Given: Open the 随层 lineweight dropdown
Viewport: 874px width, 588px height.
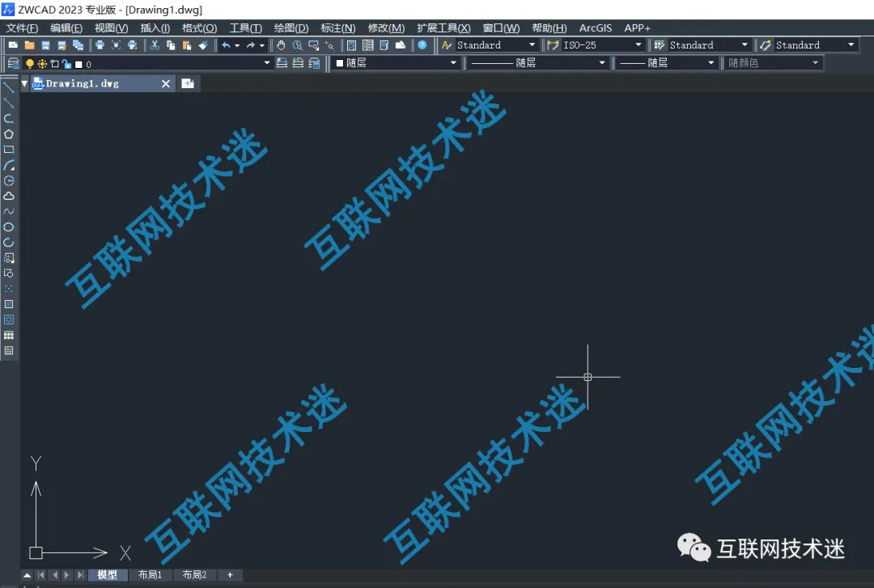Looking at the screenshot, I should tap(711, 63).
